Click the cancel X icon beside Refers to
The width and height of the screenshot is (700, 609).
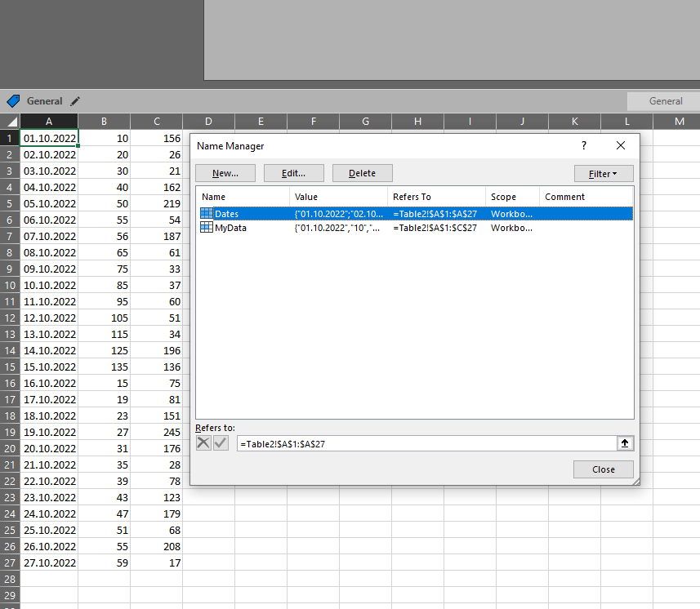coord(204,443)
